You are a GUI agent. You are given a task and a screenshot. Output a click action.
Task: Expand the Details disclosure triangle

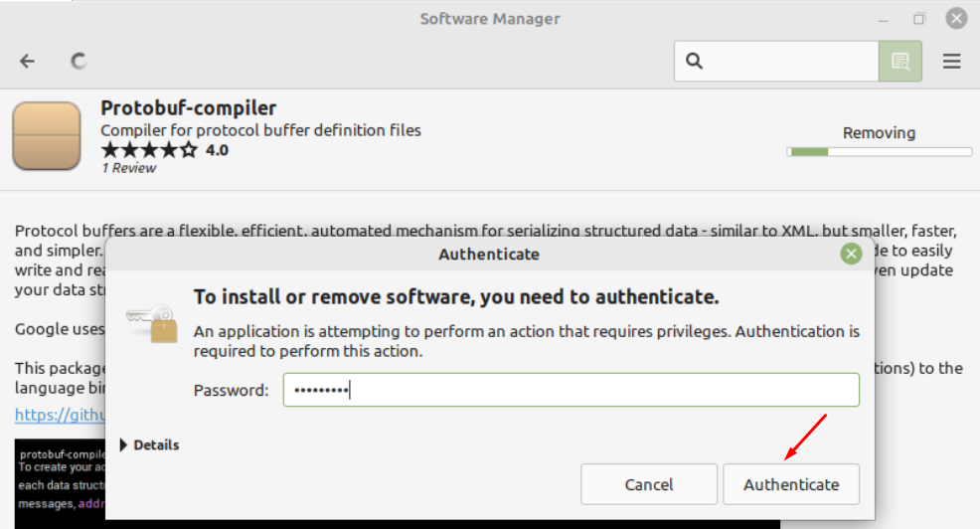pyautogui.click(x=123, y=445)
